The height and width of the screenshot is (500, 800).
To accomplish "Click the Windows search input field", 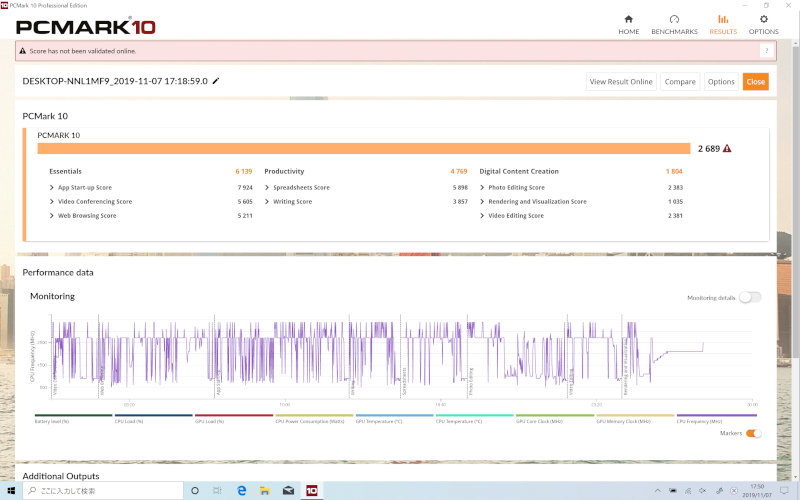I will [x=103, y=490].
